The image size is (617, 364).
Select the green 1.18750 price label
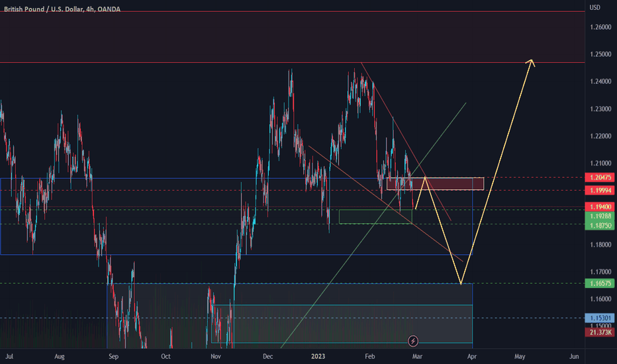coord(600,226)
